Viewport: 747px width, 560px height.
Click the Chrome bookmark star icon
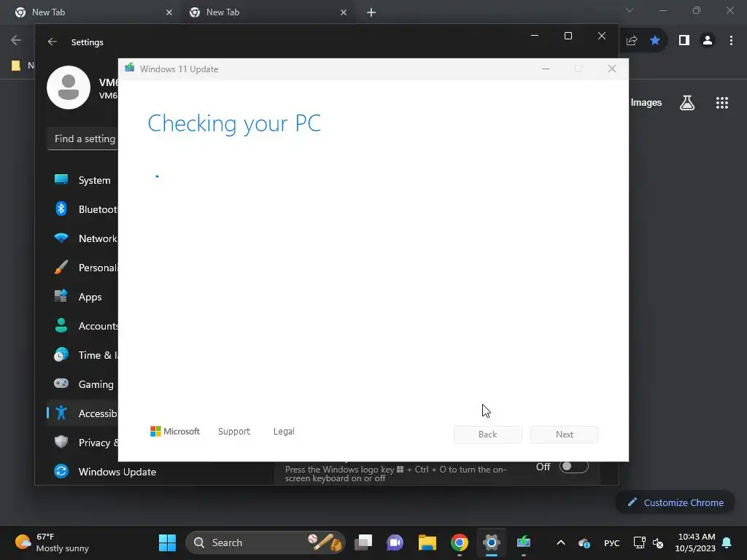[655, 41]
